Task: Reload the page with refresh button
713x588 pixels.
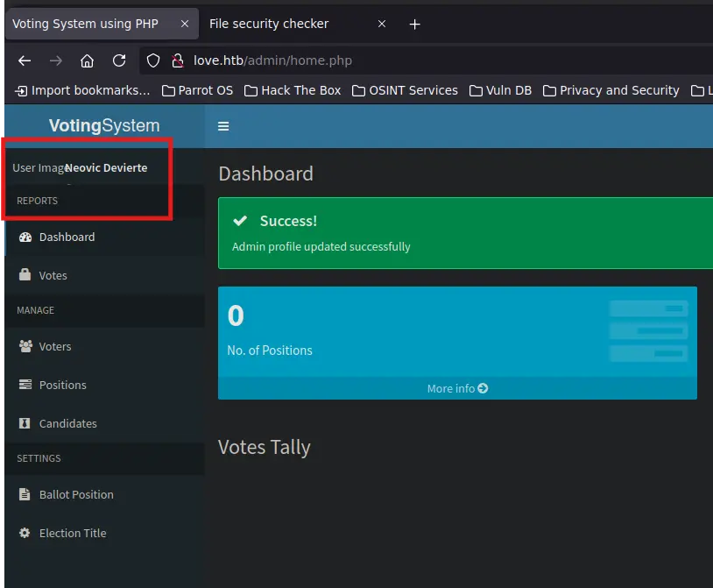Action: click(119, 60)
